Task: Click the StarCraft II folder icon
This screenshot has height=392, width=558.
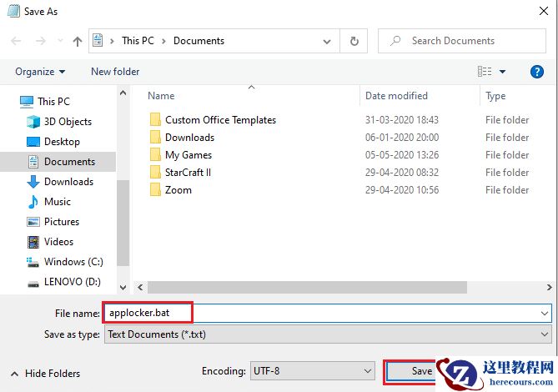Action: tap(155, 173)
